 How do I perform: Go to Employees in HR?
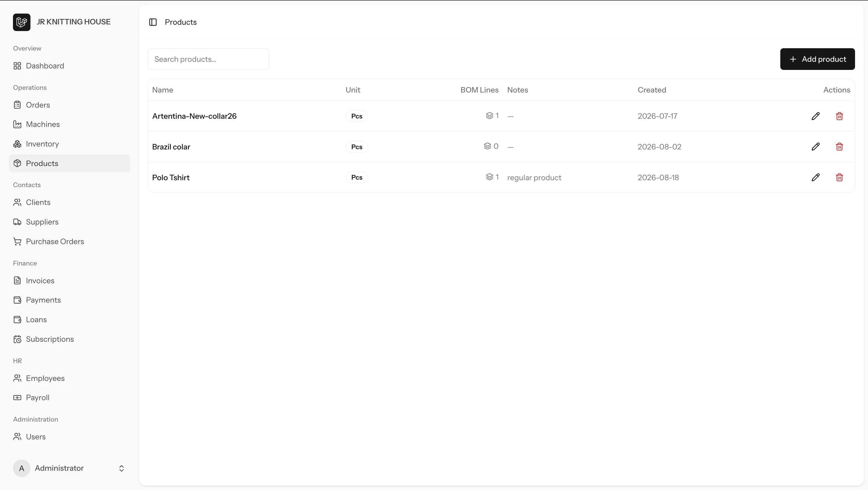pyautogui.click(x=69, y=378)
